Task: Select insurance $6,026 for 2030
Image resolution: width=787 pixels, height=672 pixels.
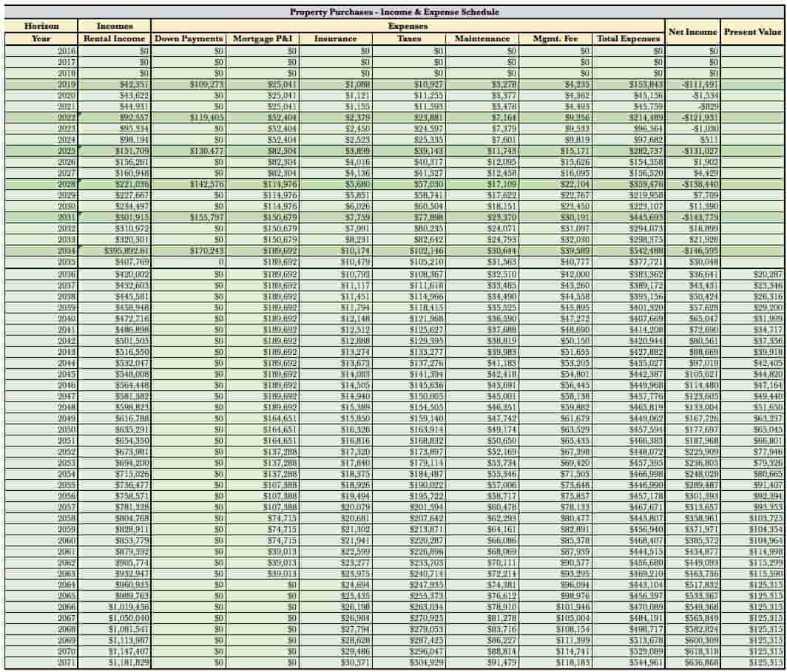Action: point(335,206)
